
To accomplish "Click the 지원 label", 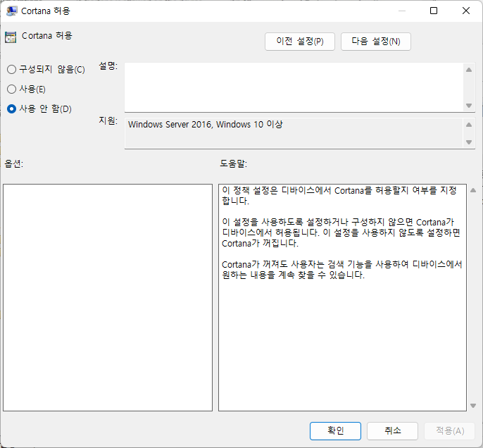I will pos(108,120).
